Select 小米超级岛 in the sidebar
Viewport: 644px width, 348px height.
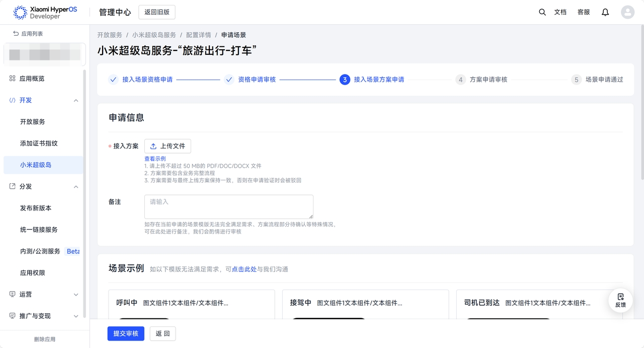pos(36,165)
